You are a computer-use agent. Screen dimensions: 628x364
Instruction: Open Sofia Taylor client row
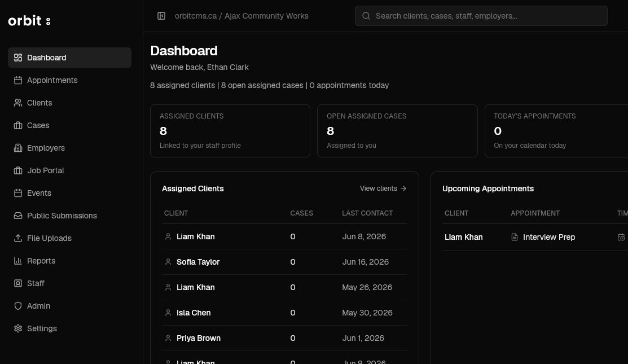pos(284,262)
